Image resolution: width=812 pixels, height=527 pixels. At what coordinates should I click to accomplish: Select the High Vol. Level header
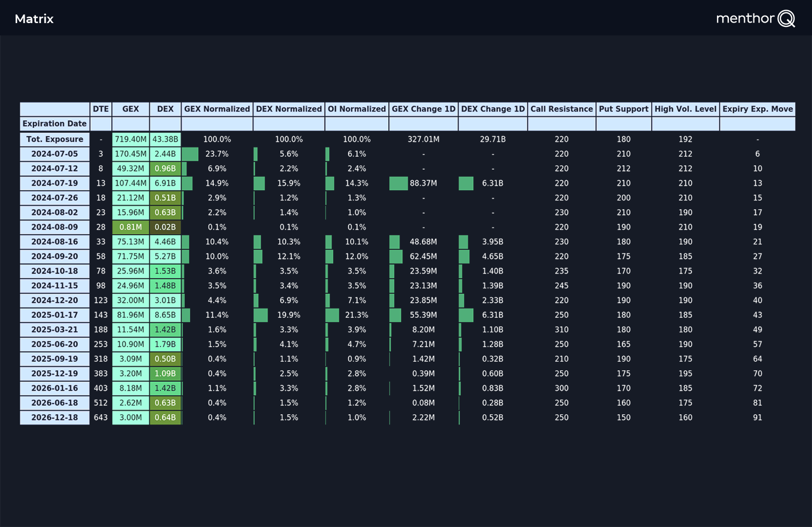pyautogui.click(x=685, y=109)
